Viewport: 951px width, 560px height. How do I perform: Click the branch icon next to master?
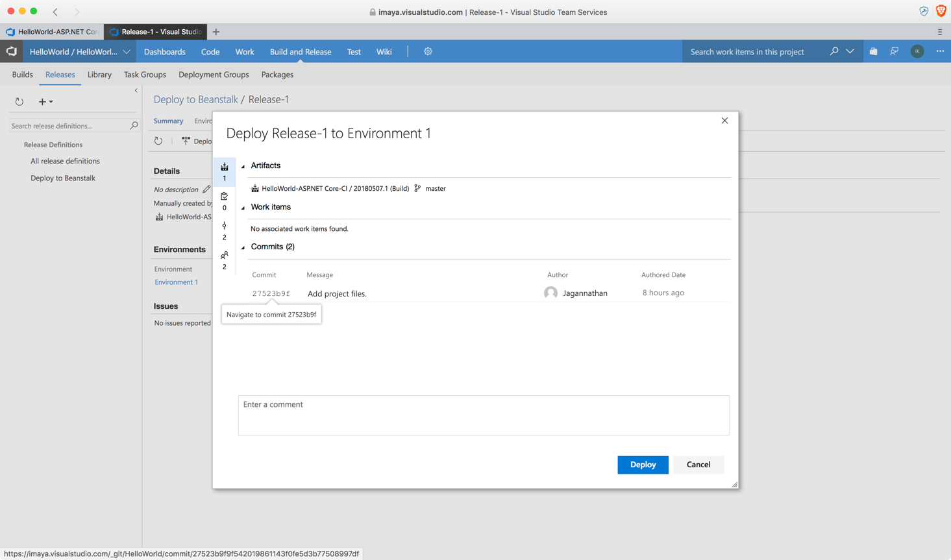pyautogui.click(x=417, y=188)
